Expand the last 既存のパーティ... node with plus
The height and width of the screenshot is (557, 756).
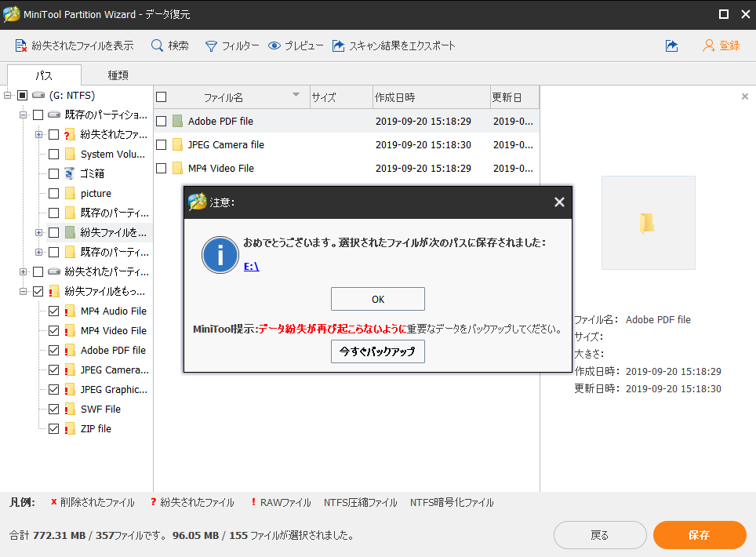38,252
